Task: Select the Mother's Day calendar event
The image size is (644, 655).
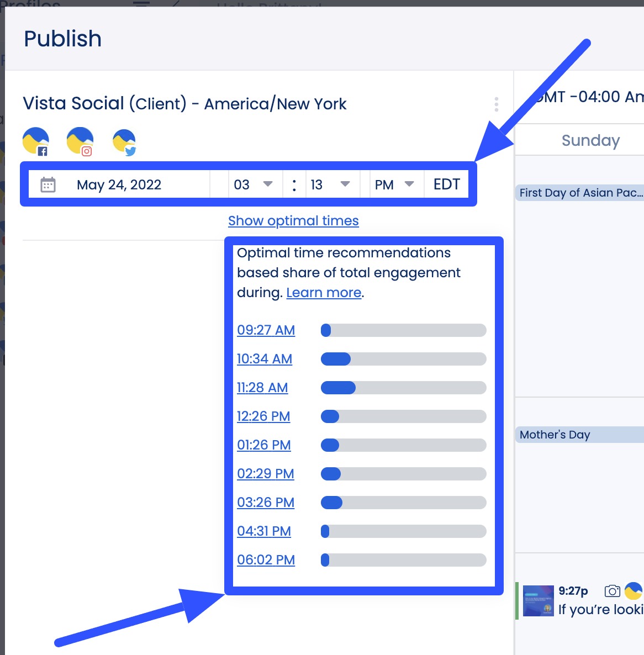Action: 554,435
